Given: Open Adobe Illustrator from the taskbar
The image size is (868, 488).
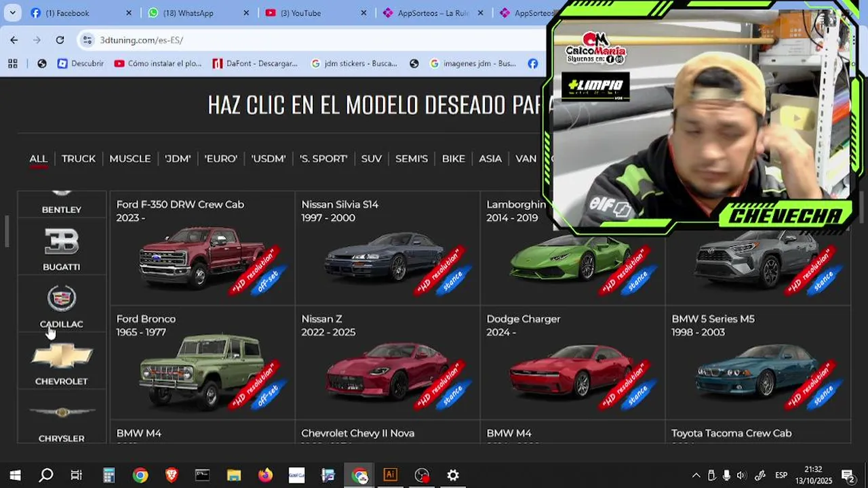Looking at the screenshot, I should click(x=390, y=475).
